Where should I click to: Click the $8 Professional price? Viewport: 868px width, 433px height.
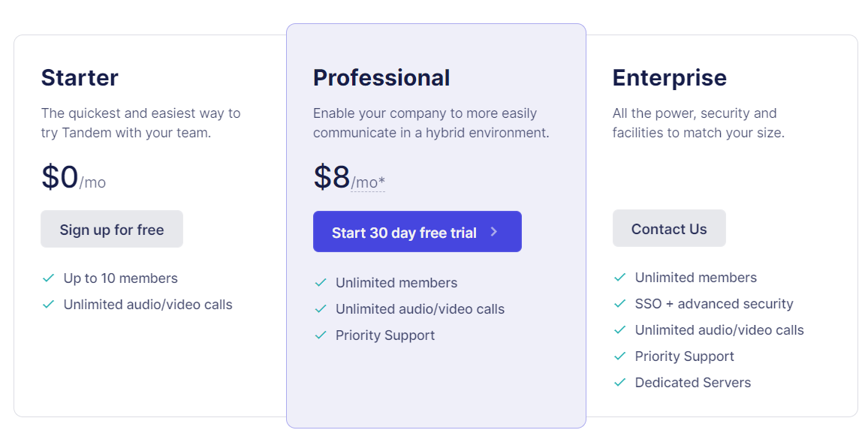point(332,177)
